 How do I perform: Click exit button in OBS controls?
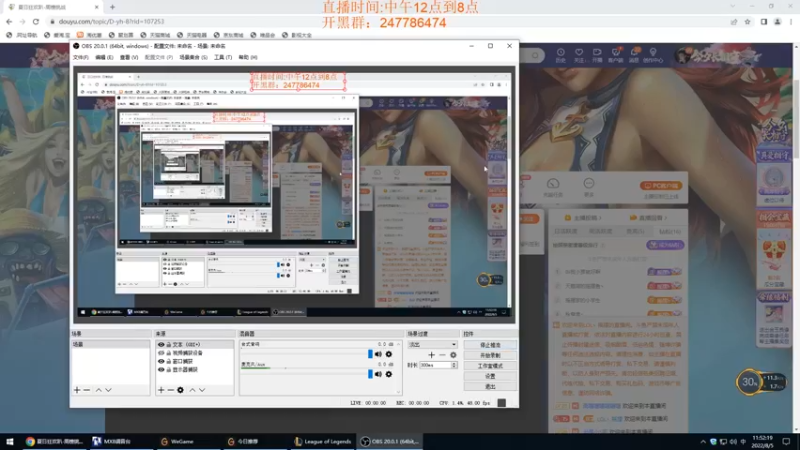[490, 387]
